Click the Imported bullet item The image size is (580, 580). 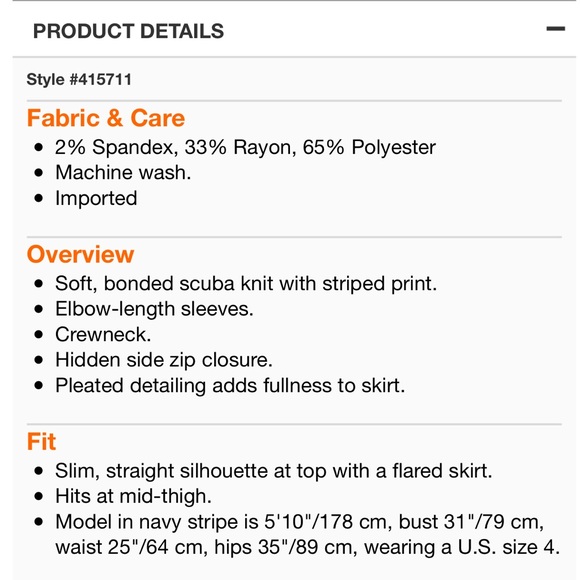pyautogui.click(x=96, y=198)
